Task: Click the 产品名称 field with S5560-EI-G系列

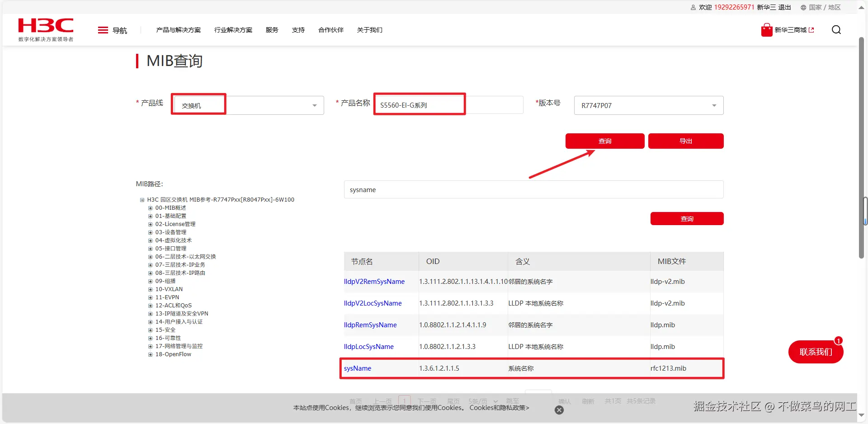Action: 449,105
